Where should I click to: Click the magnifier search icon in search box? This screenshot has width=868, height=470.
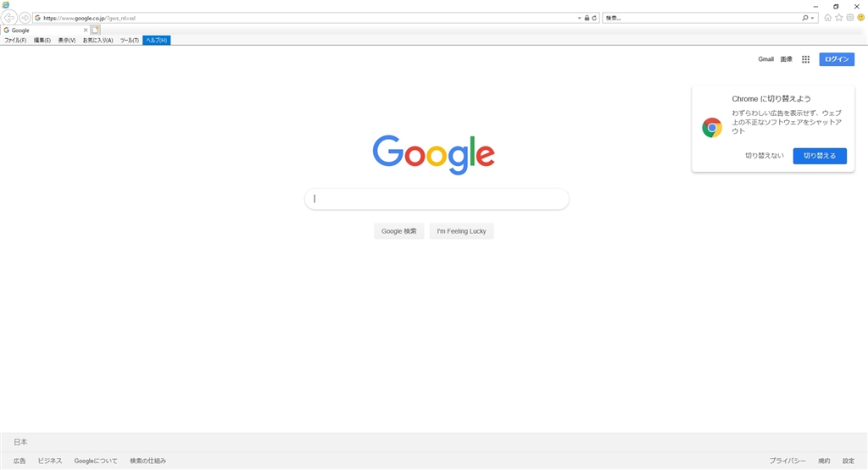(805, 19)
